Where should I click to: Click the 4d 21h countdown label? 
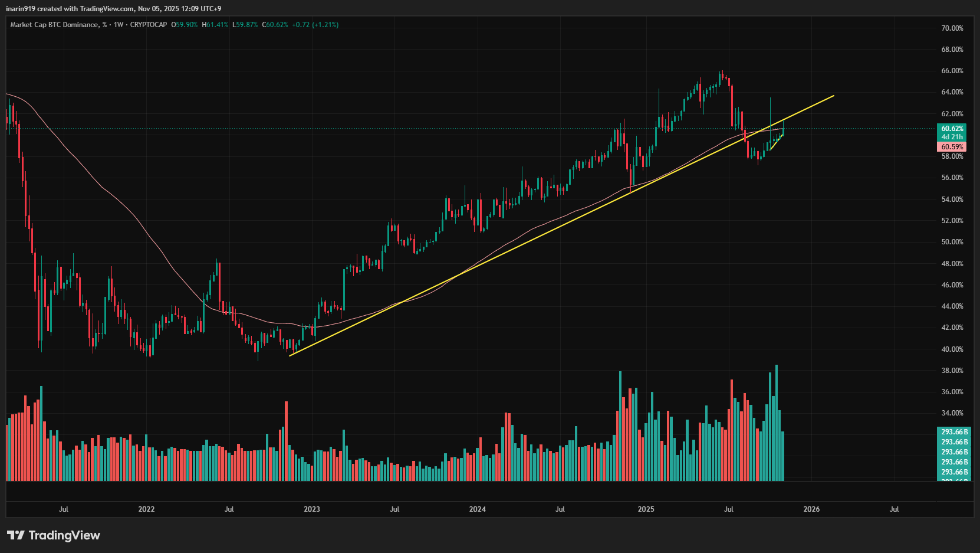[952, 137]
